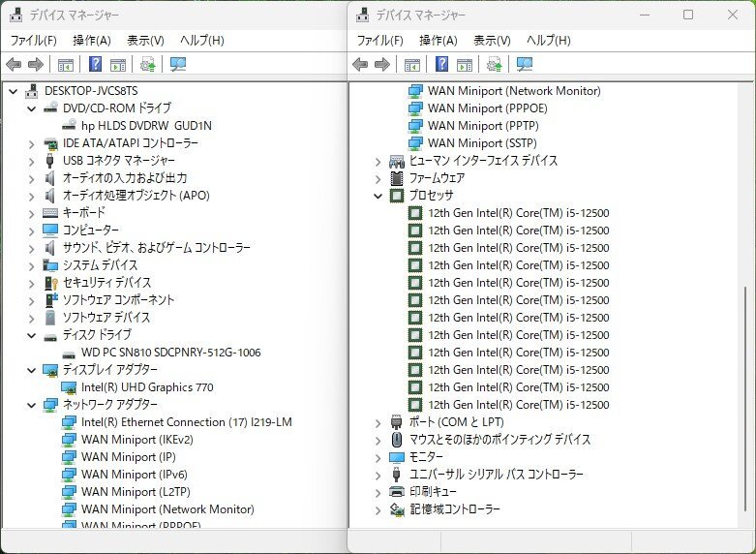Open 操作(A) menu in left window

[x=92, y=41]
